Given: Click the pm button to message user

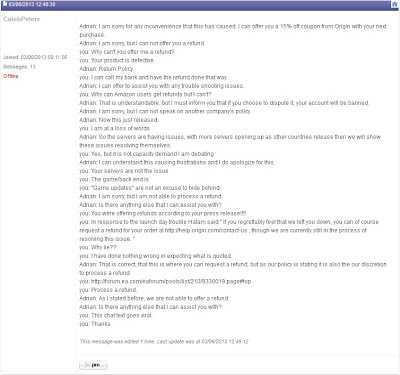Looking at the screenshot, I should (x=93, y=365).
